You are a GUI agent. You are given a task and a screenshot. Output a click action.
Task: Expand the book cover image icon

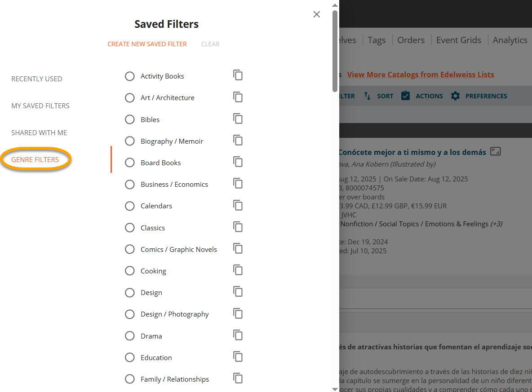(x=495, y=151)
